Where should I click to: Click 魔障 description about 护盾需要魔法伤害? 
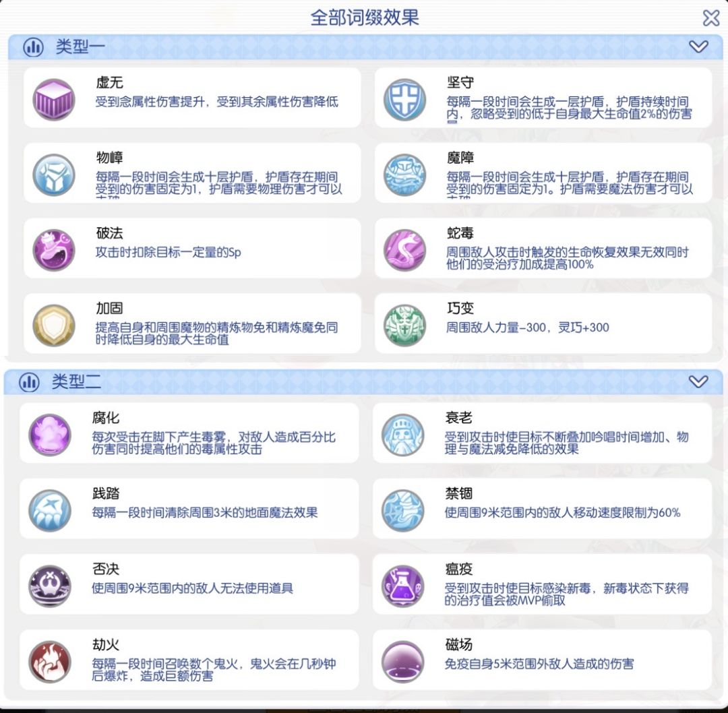click(x=570, y=185)
